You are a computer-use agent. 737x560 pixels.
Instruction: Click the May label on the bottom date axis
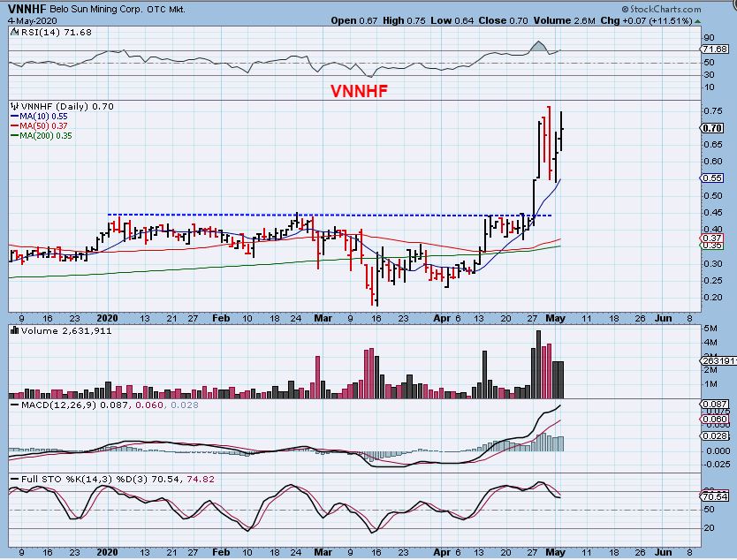(555, 552)
